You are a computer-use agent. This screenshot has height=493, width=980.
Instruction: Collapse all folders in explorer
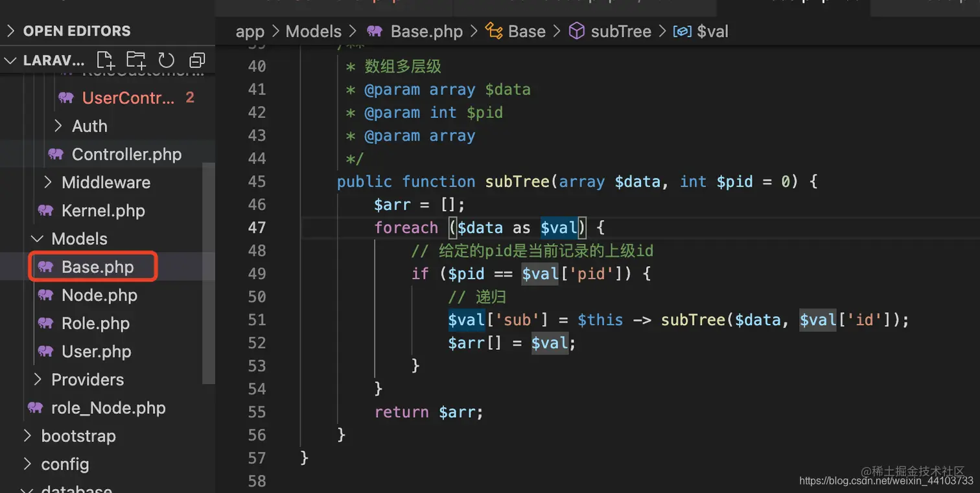(x=197, y=60)
